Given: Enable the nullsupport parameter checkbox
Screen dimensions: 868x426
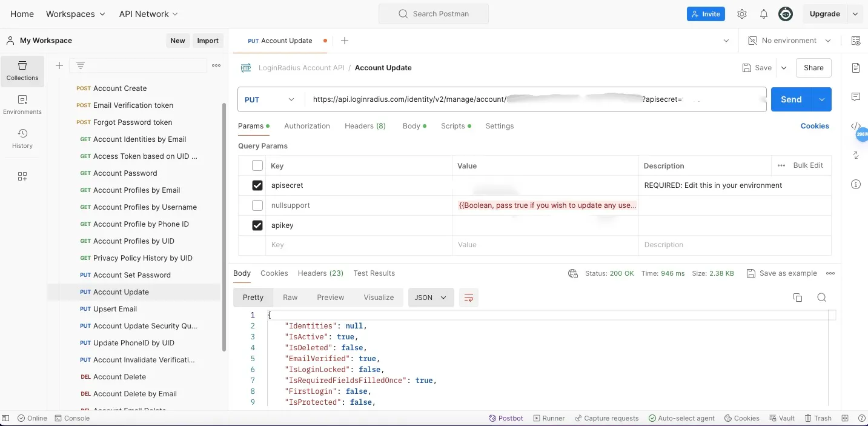Looking at the screenshot, I should [257, 205].
